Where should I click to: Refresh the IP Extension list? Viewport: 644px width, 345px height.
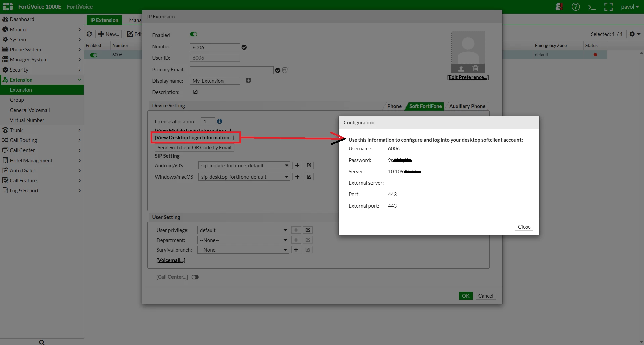coord(89,34)
